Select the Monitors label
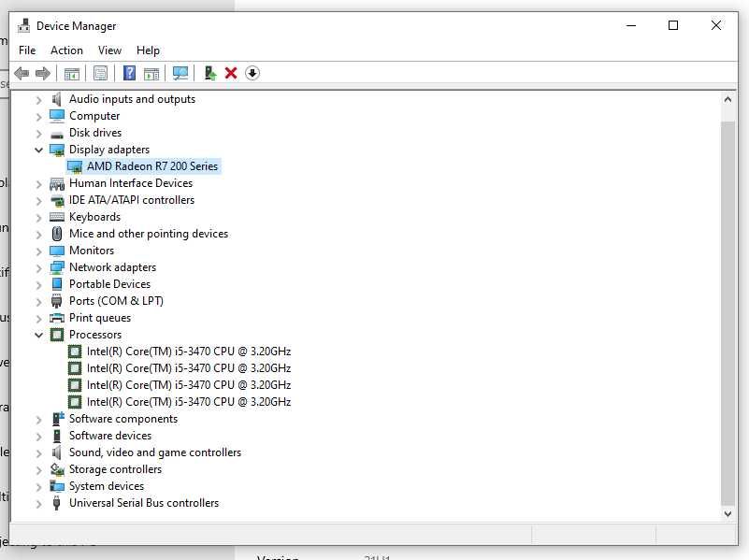Viewport: 749px width, 560px height. pos(92,251)
